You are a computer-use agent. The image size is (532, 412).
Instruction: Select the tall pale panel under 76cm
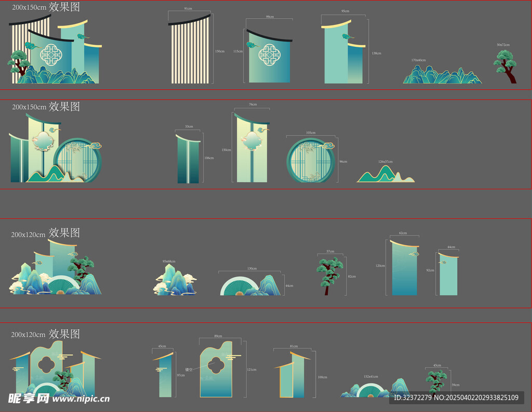click(252, 148)
